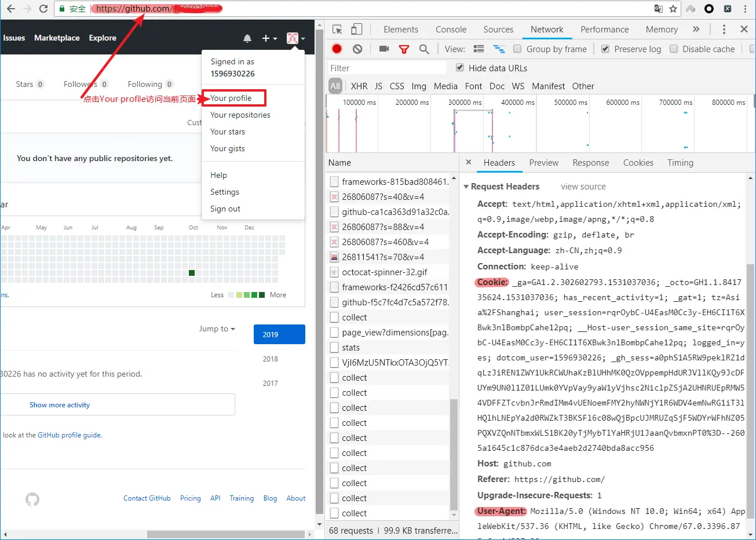Filter requests by Img
Viewport: 756px width, 540px height.
click(x=419, y=86)
